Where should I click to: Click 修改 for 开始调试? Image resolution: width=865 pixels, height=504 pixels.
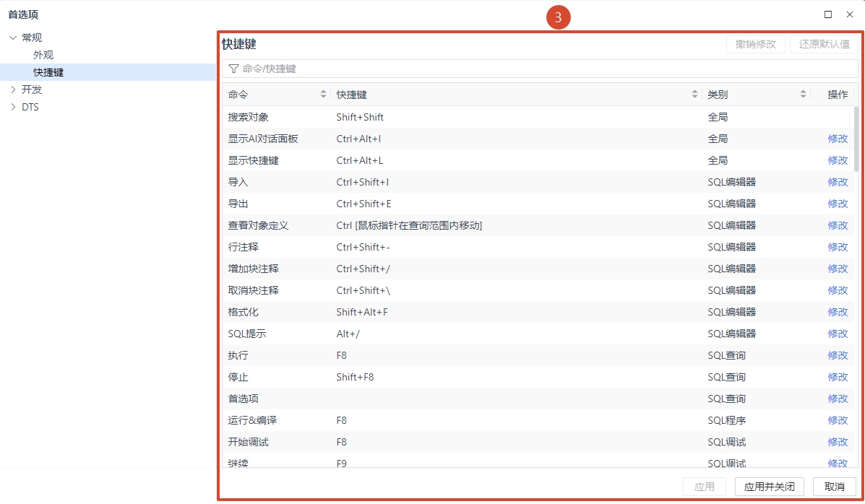838,442
